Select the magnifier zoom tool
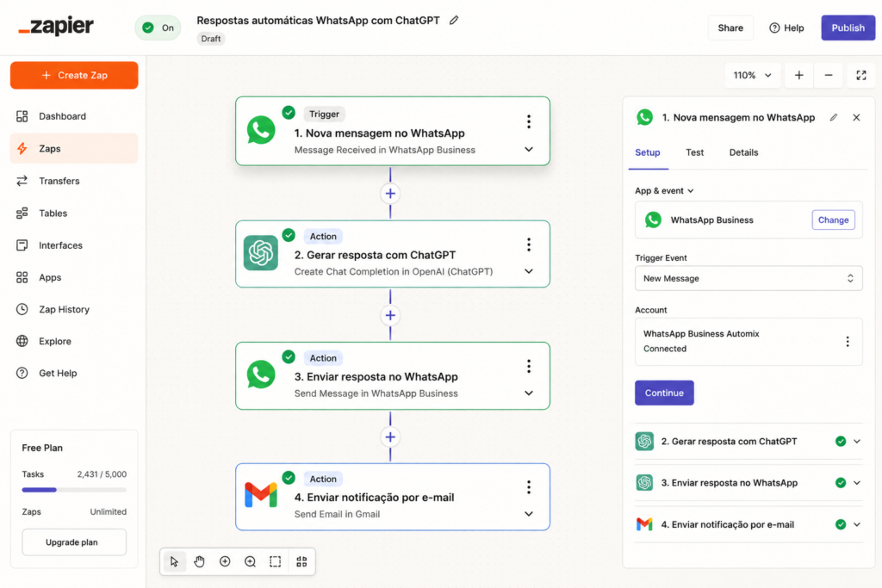Screen dimensions: 882x588 pos(251,561)
